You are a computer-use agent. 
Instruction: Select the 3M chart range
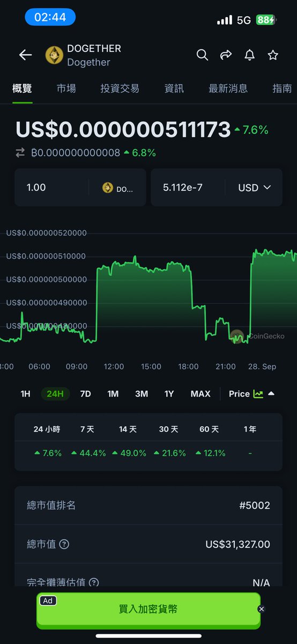coord(142,394)
